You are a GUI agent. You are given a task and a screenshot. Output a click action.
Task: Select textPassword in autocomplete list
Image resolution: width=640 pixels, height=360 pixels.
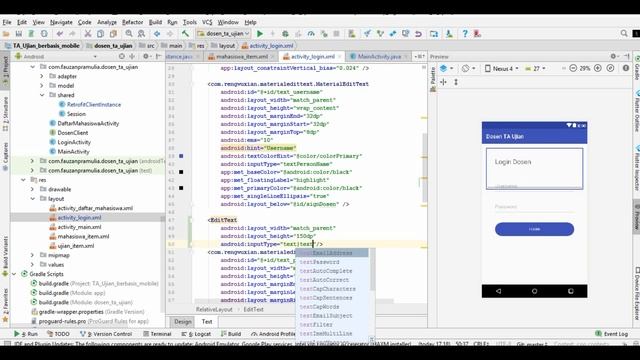coord(320,262)
